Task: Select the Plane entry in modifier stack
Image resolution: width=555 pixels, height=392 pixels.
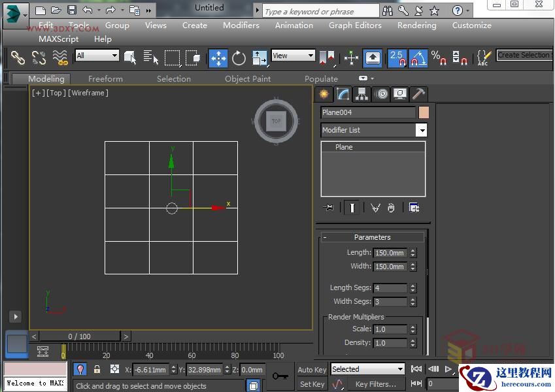Action: (345, 146)
